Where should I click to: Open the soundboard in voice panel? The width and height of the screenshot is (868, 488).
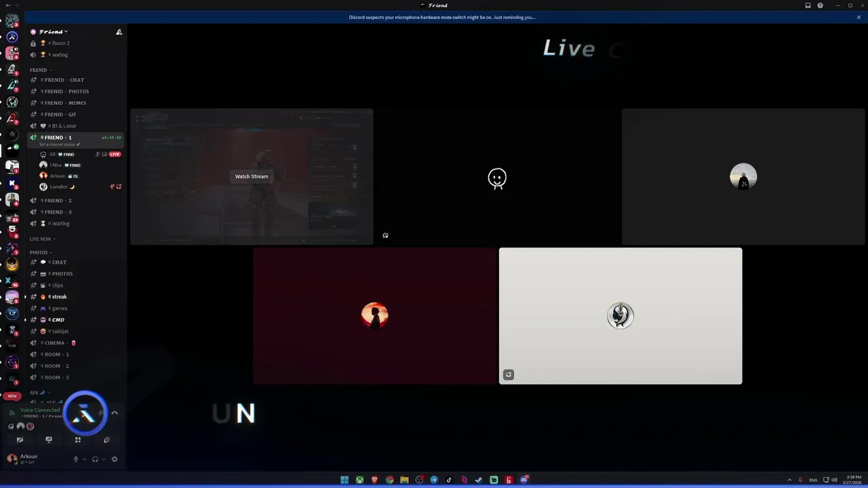[x=107, y=440]
